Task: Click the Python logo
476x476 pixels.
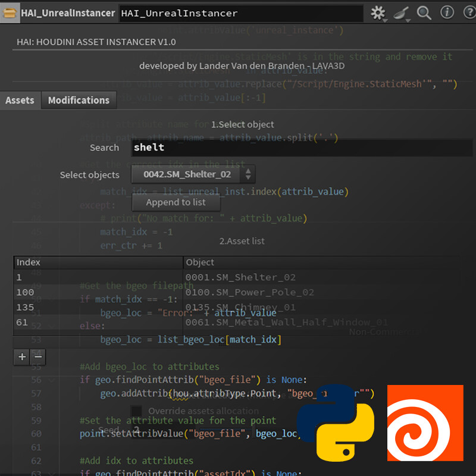Action: (336, 422)
